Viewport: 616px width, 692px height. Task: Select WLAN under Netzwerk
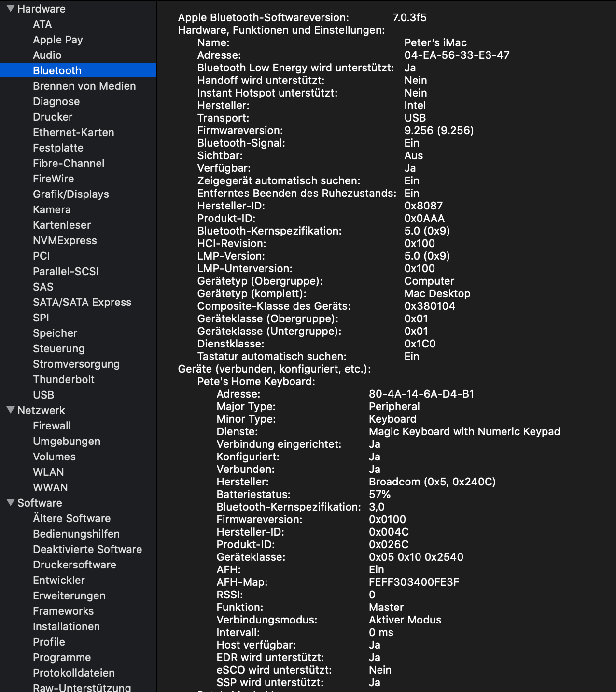pyautogui.click(x=47, y=472)
